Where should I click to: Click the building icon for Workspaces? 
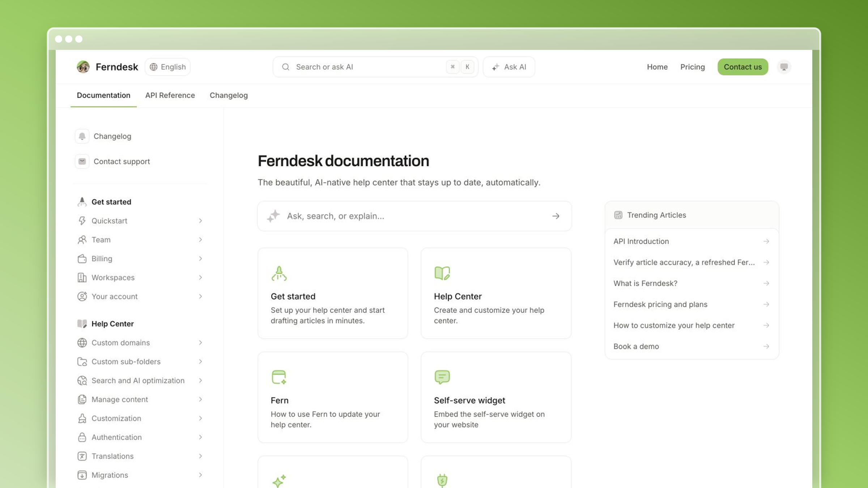point(82,277)
